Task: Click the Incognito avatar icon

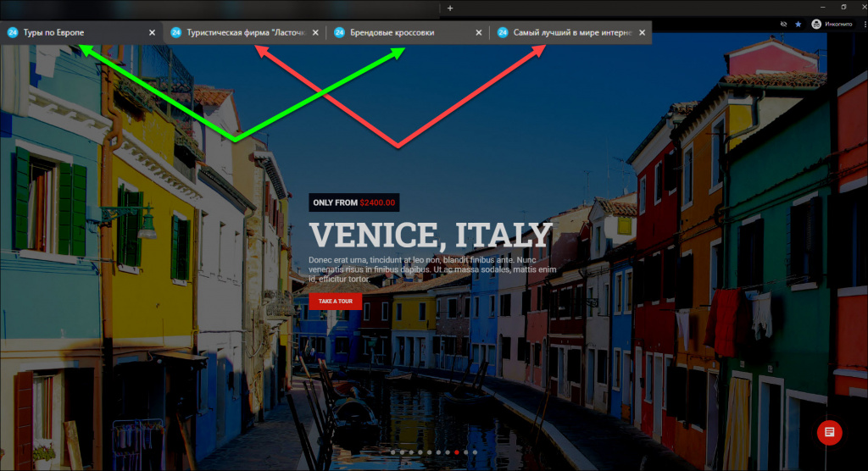Action: 816,24
